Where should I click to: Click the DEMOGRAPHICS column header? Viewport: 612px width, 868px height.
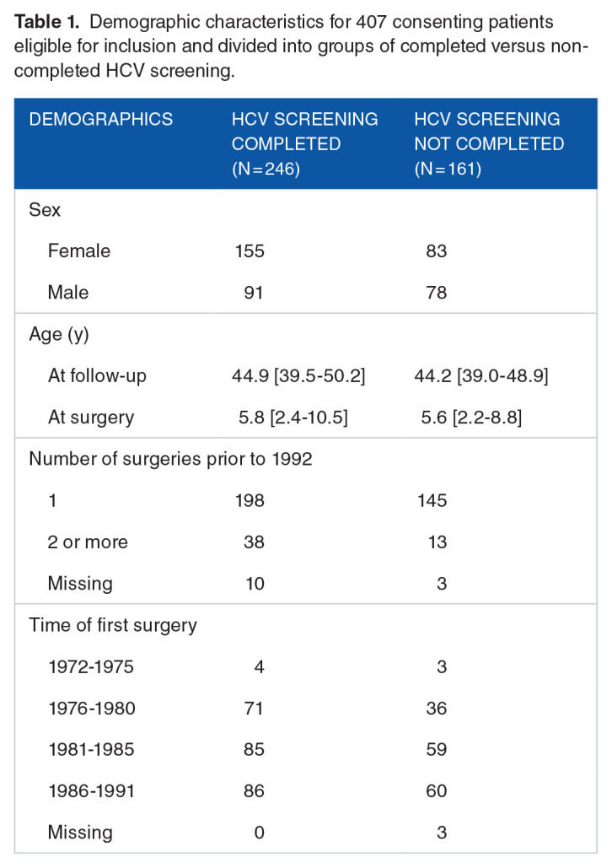click(x=101, y=120)
